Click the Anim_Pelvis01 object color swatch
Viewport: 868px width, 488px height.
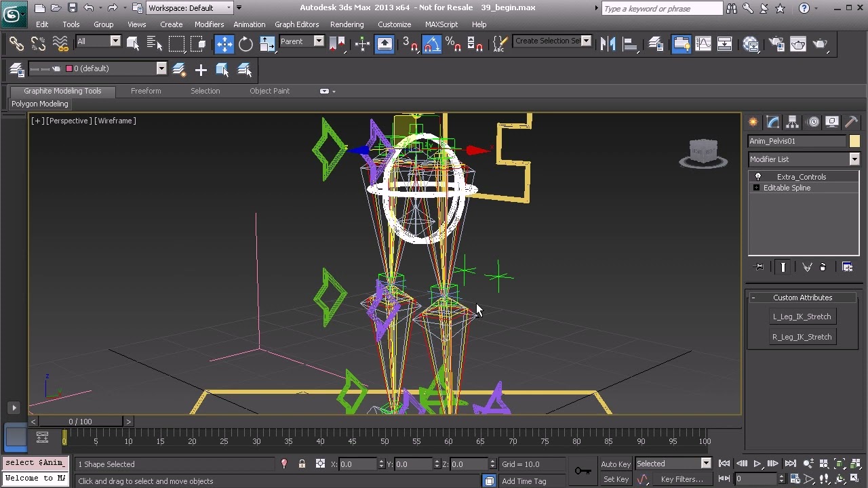point(854,141)
